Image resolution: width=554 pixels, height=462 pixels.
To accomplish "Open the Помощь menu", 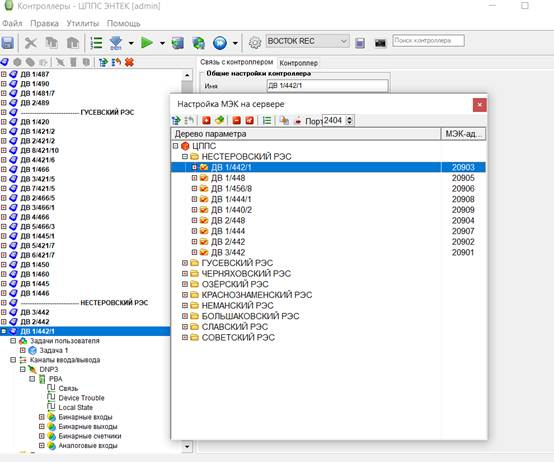I will 123,23.
